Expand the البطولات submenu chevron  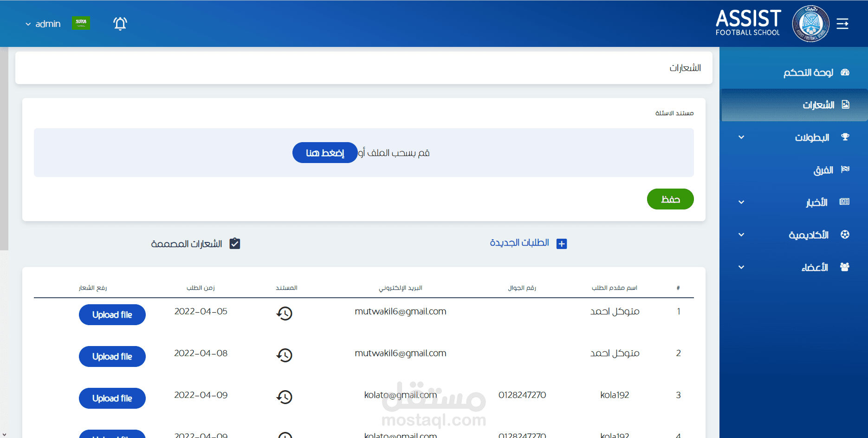coord(741,137)
